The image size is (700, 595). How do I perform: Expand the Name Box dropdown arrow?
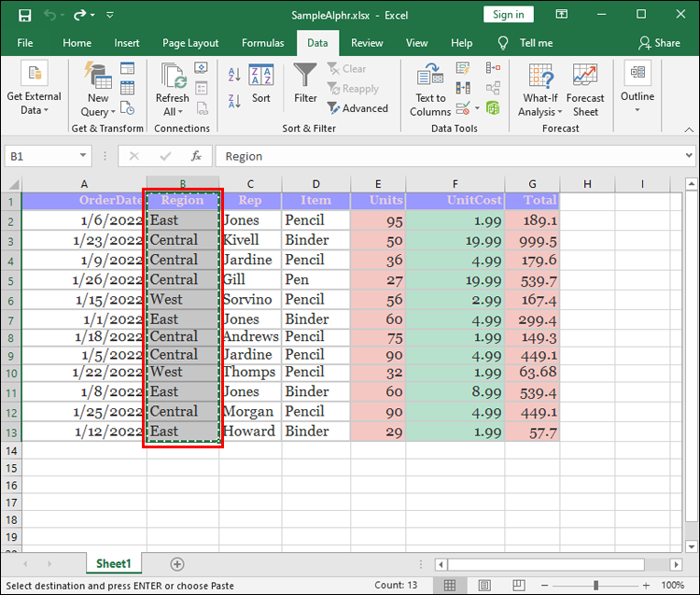pyautogui.click(x=84, y=157)
